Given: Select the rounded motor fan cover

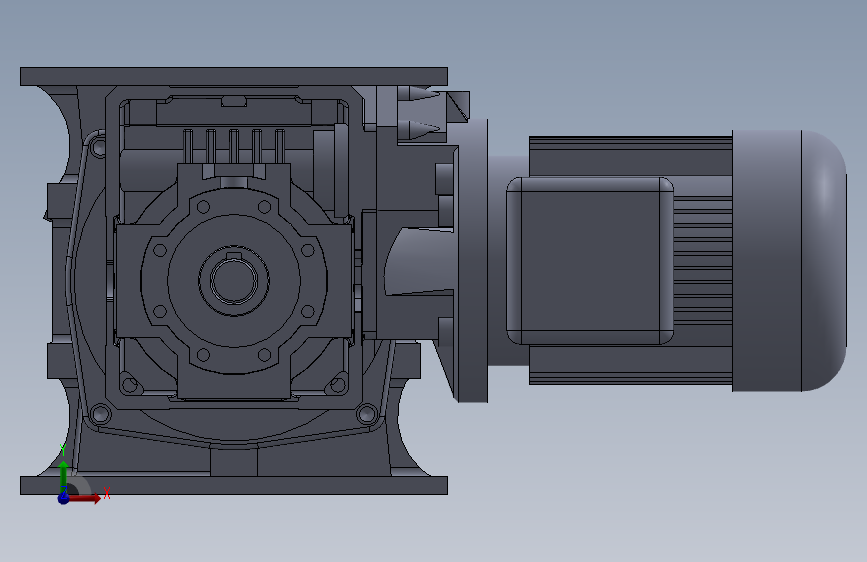Looking at the screenshot, I should [x=789, y=261].
